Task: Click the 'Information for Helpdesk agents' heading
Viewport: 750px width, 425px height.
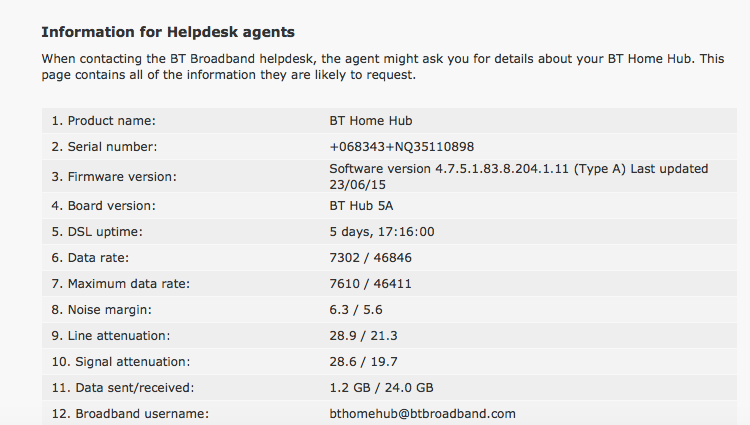Action: tap(168, 32)
